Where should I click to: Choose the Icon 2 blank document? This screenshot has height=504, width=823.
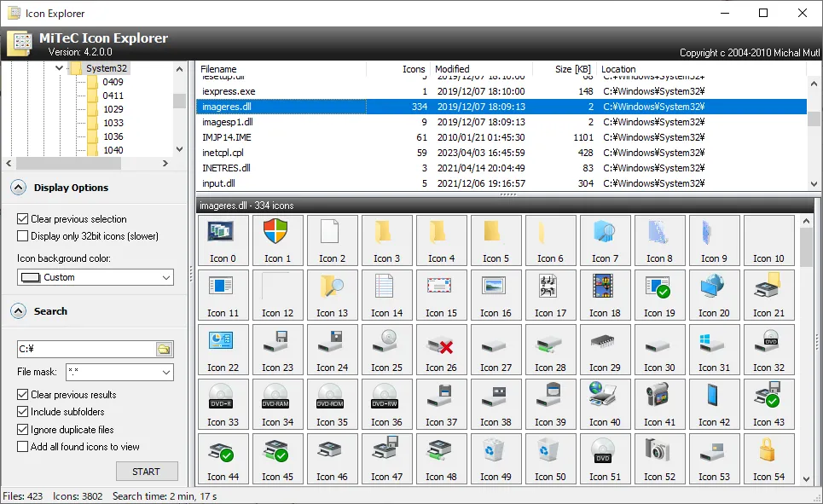click(x=333, y=240)
